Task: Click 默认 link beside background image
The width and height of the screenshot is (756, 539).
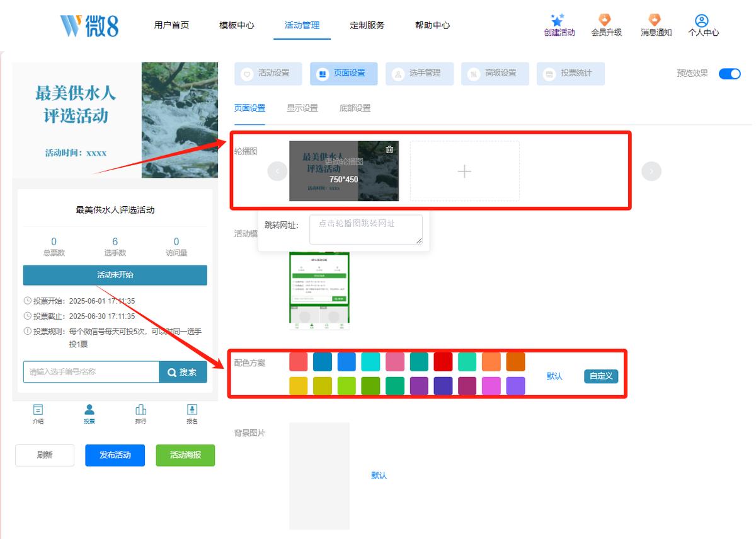Action: [x=379, y=475]
